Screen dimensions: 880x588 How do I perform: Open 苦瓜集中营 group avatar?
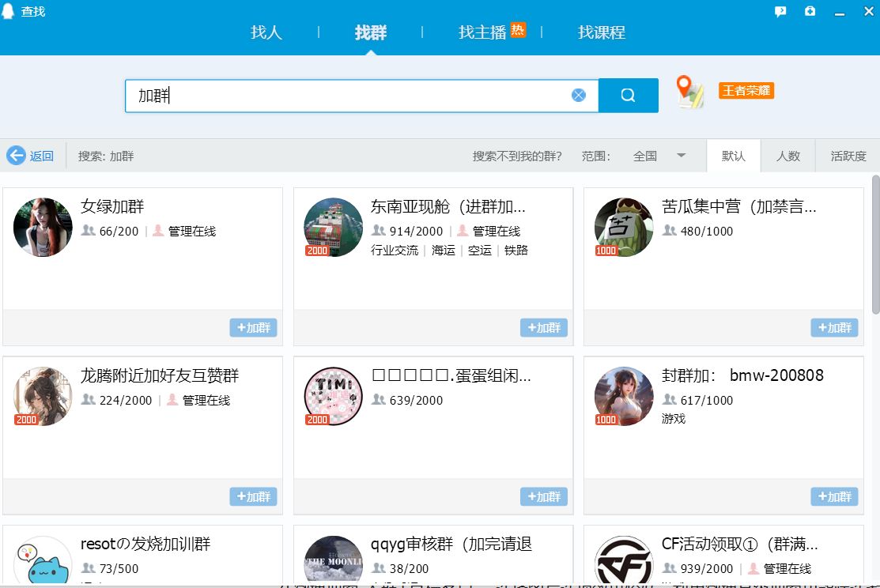click(624, 228)
